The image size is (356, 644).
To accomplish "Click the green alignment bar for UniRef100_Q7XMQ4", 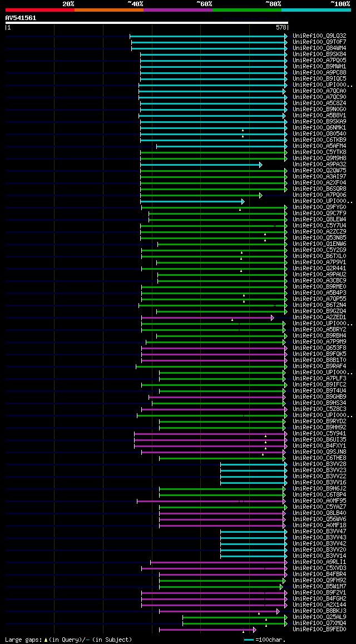I will [234, 623].
